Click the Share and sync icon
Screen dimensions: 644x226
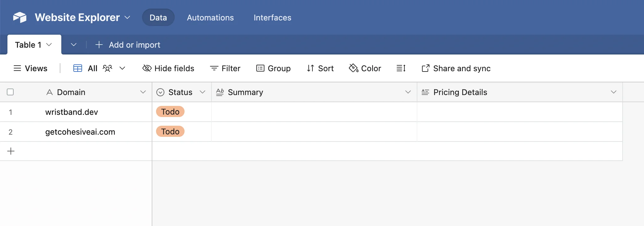[425, 68]
